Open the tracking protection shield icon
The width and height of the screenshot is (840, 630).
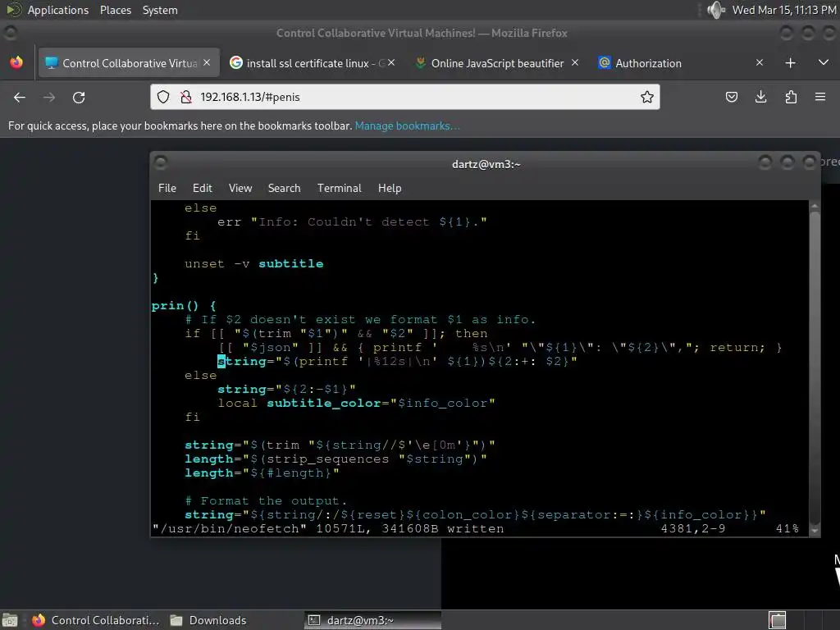tap(163, 97)
